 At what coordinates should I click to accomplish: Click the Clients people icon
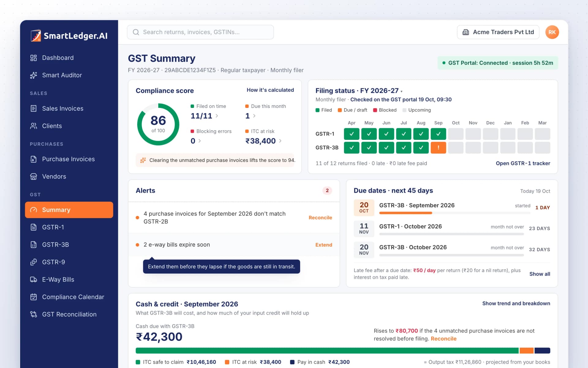point(34,126)
